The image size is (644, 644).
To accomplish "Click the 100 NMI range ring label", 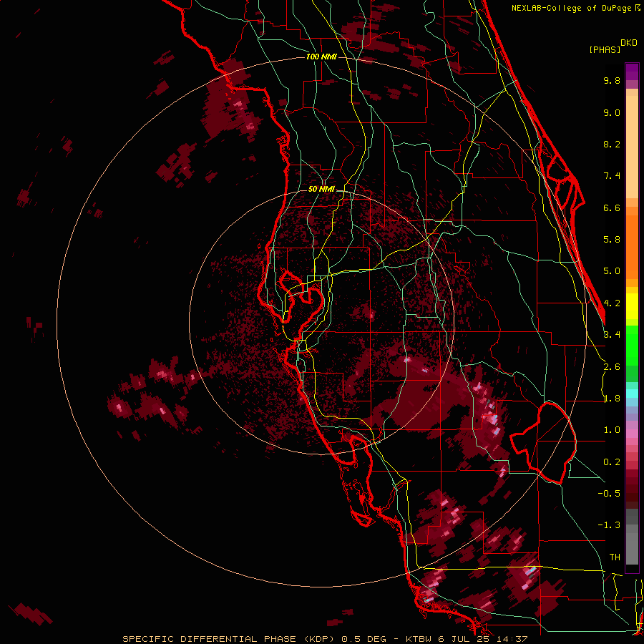I will point(321,57).
